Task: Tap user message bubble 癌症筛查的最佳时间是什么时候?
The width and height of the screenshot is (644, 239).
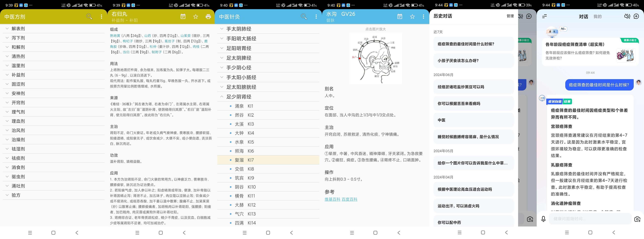Action: point(599,85)
